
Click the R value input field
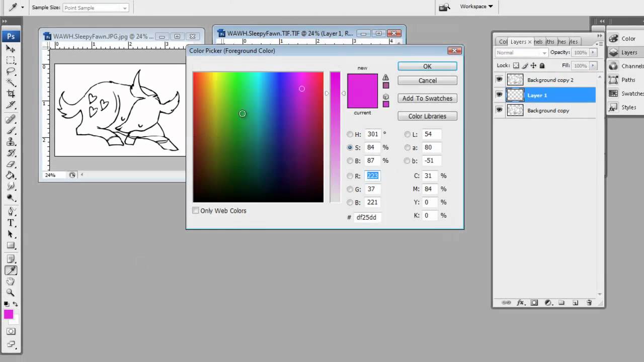click(x=373, y=176)
